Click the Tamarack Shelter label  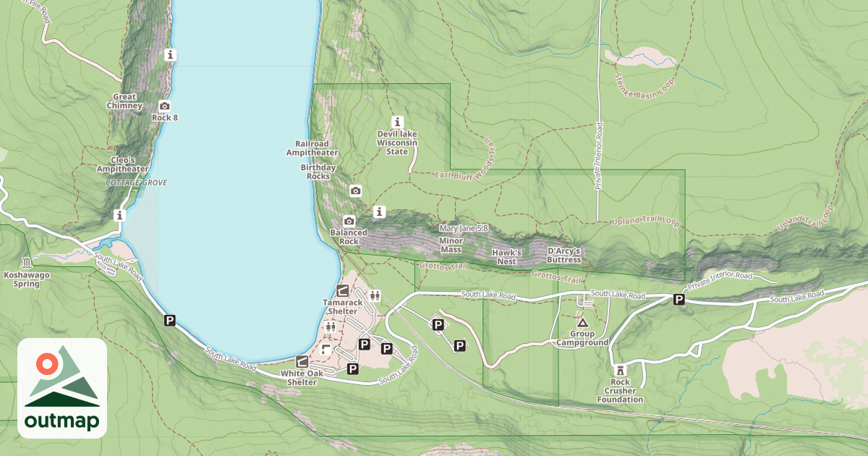(x=343, y=306)
